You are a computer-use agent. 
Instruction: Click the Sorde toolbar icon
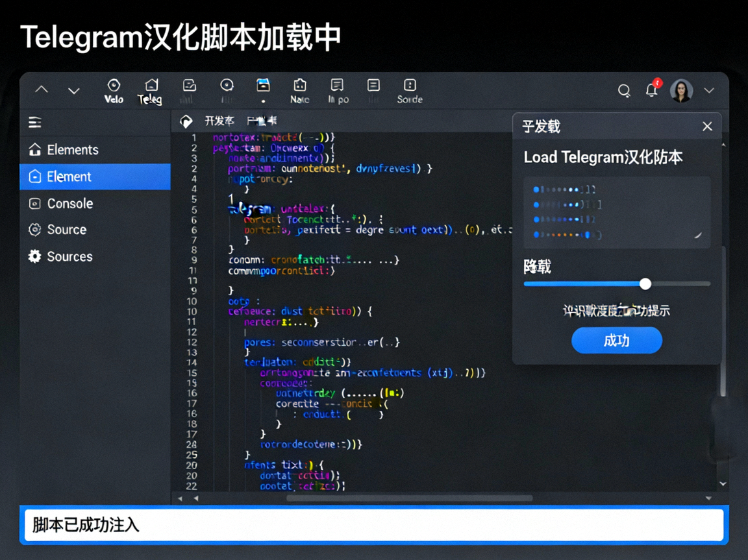410,90
